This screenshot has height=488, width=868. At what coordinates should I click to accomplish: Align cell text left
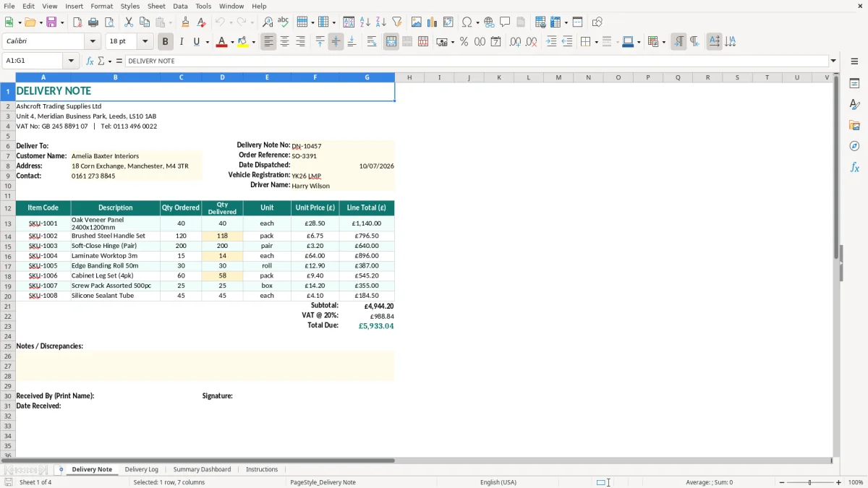268,42
